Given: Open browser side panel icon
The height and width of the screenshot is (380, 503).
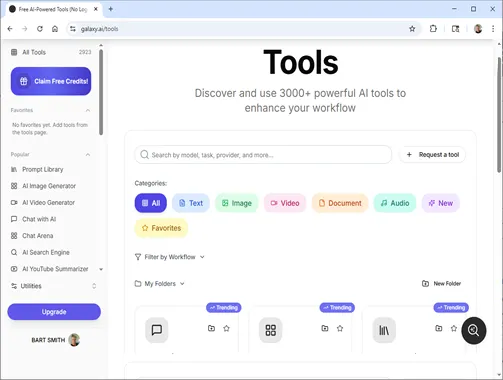Looking at the screenshot, I should [455, 29].
